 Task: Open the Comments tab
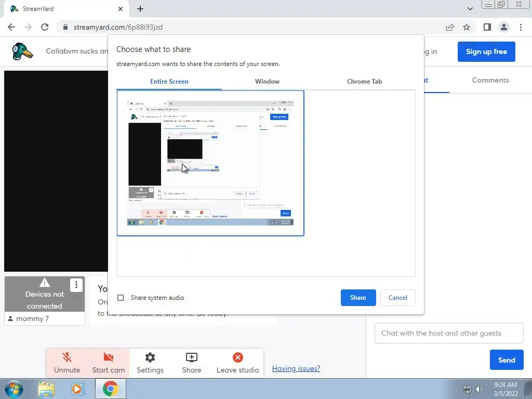(x=490, y=81)
